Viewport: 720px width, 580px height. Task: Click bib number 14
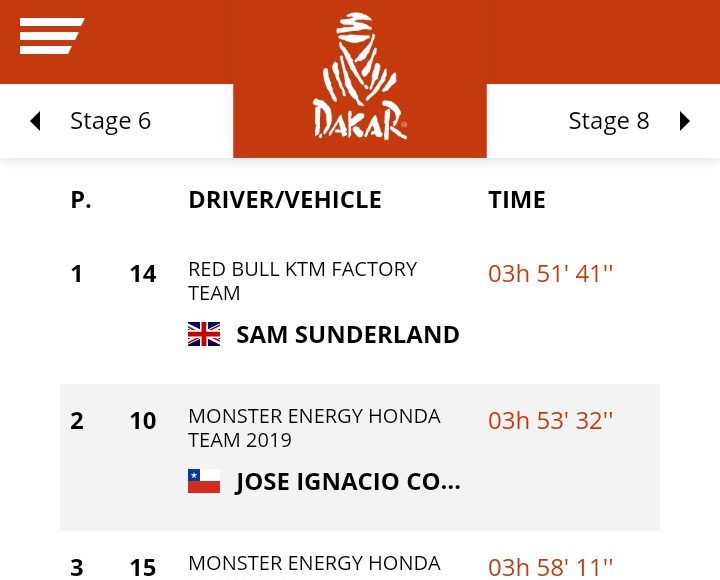143,274
